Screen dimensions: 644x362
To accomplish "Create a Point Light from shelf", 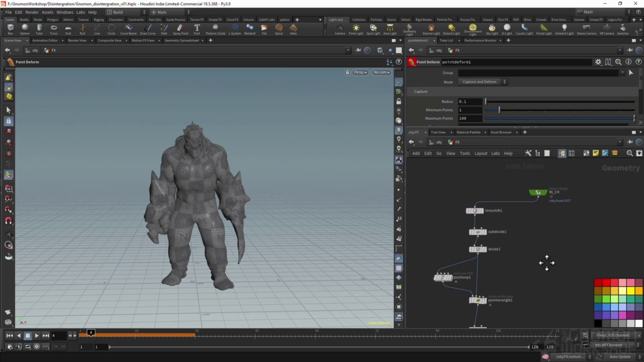I will [356, 29].
